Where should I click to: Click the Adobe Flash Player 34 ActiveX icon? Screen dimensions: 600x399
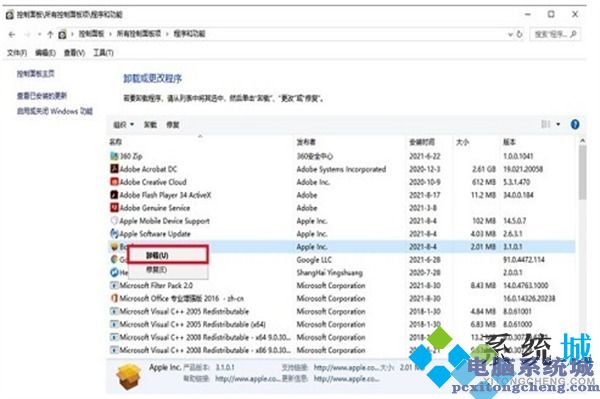(114, 195)
